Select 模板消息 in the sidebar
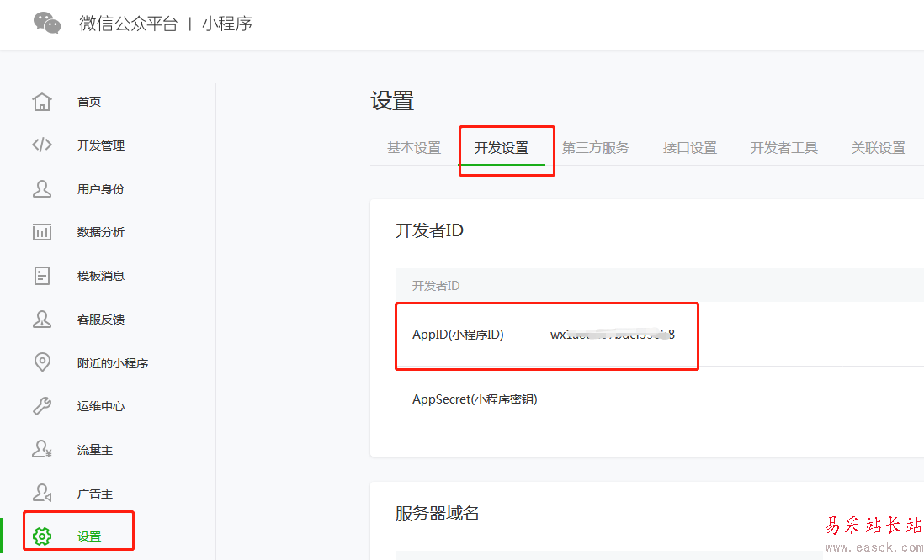The height and width of the screenshot is (560, 924). click(x=101, y=276)
